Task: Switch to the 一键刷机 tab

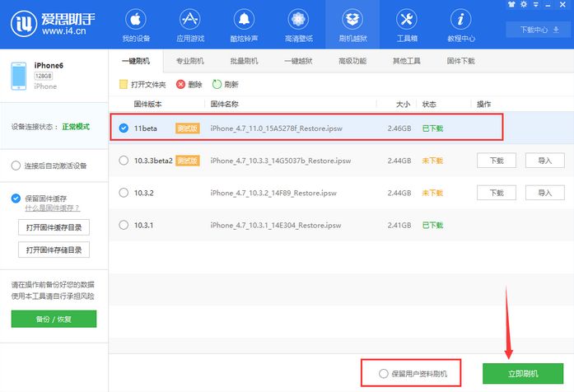Action: [136, 61]
